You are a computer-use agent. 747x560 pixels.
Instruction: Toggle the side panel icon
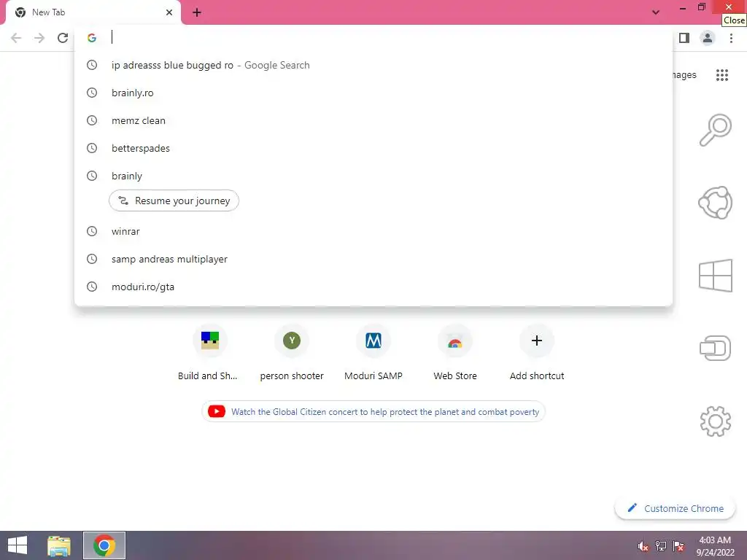pos(684,38)
